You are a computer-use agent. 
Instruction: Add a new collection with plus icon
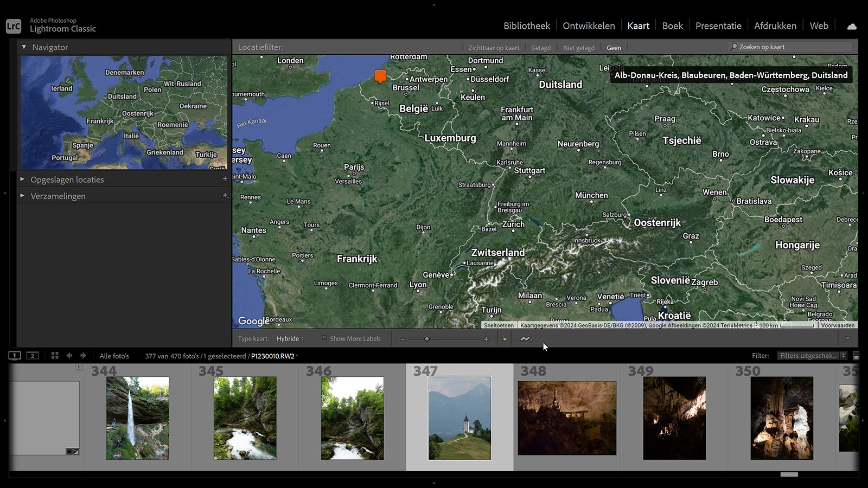pos(225,195)
